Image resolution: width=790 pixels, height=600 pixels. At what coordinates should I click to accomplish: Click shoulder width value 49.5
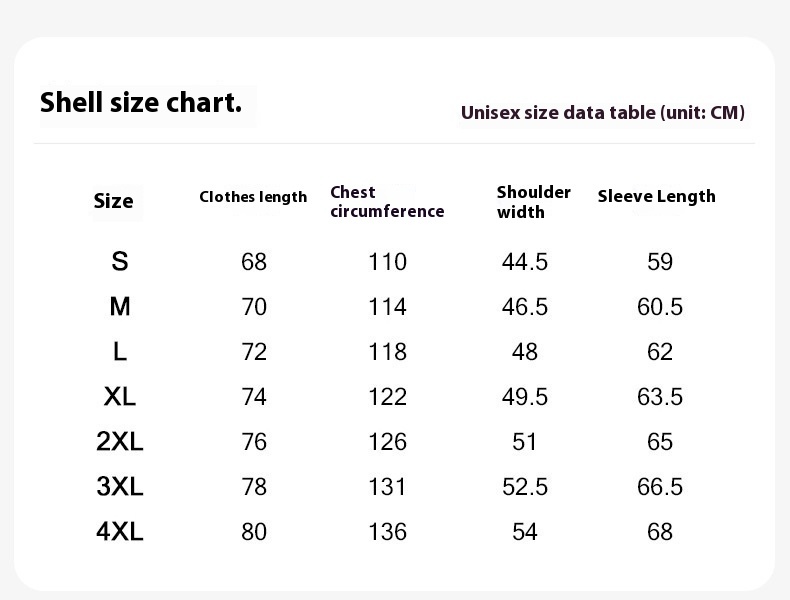[x=524, y=397]
